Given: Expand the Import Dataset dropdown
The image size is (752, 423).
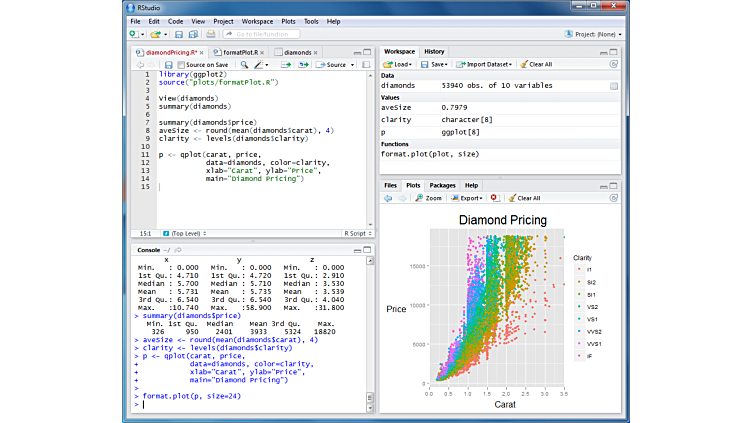Looking at the screenshot, I should coord(485,64).
